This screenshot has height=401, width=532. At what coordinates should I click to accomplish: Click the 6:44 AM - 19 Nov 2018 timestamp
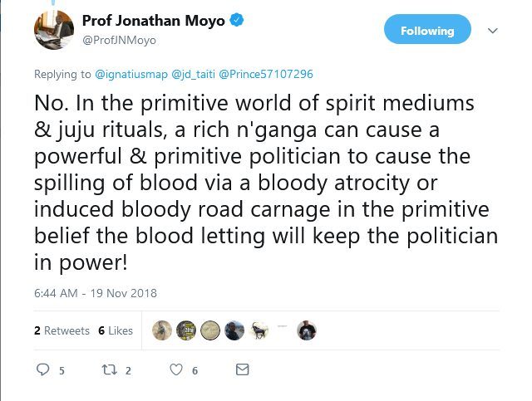96,293
